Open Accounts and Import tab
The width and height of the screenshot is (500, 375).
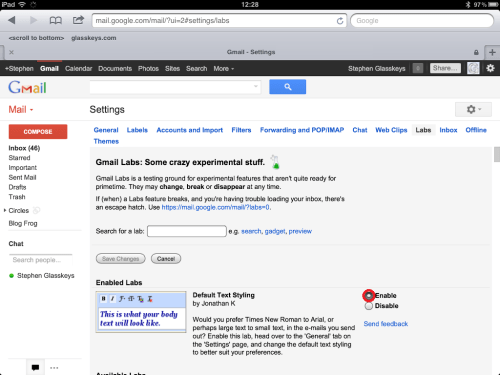click(x=190, y=130)
